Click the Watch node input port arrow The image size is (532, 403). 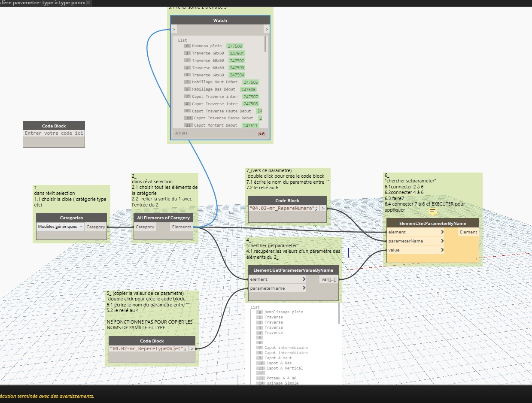click(x=173, y=29)
